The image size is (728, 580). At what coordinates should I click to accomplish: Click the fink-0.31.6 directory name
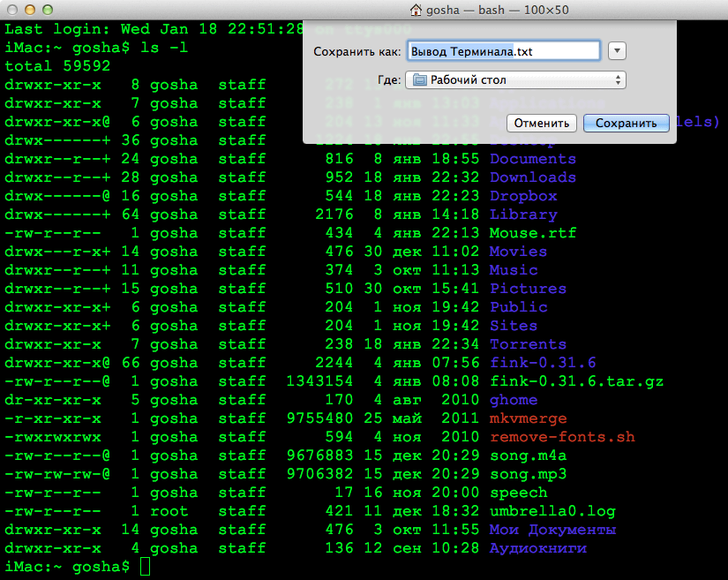point(543,363)
